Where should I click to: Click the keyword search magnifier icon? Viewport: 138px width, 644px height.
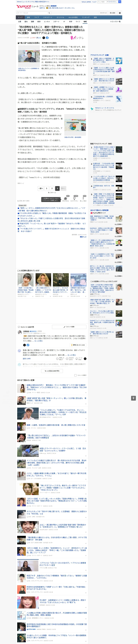point(49,13)
